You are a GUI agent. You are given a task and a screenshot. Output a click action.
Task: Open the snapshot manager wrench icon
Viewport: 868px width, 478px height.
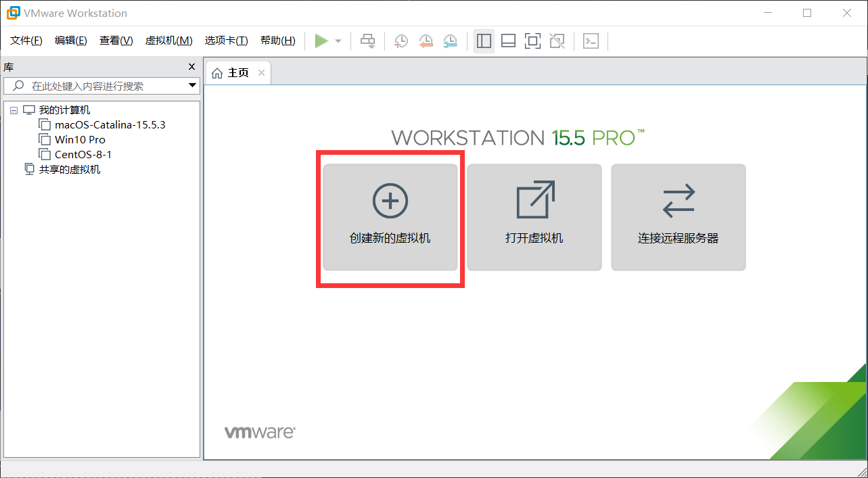(450, 41)
